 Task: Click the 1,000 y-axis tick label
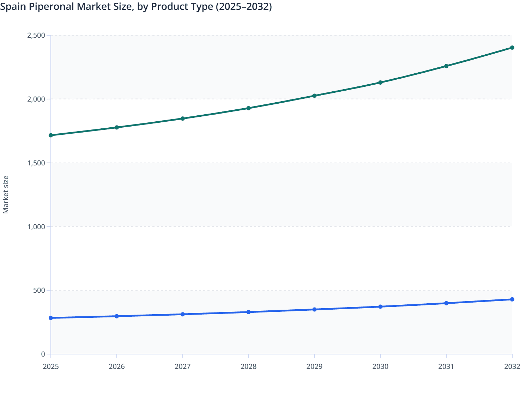[37, 226]
